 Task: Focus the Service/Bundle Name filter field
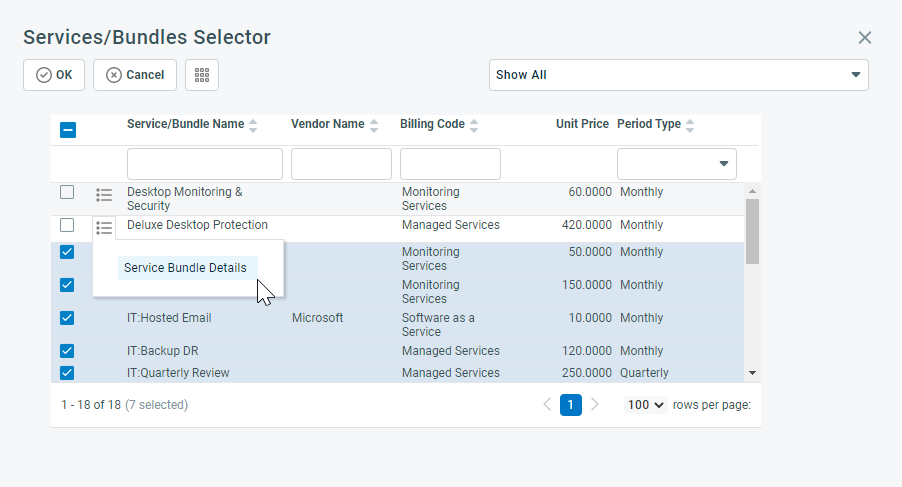click(x=205, y=164)
